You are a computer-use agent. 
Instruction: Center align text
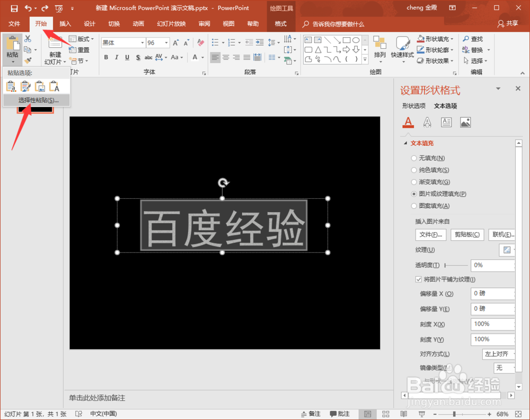225,57
